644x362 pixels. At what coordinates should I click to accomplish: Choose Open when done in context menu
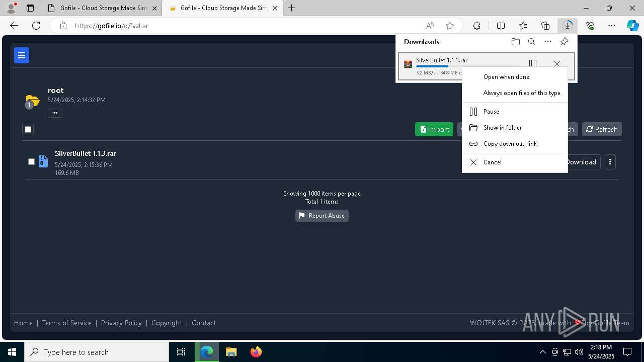pos(515,77)
